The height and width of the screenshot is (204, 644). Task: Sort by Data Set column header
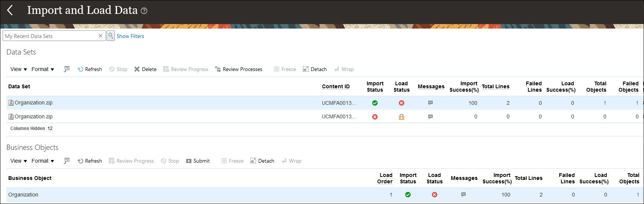click(x=19, y=86)
